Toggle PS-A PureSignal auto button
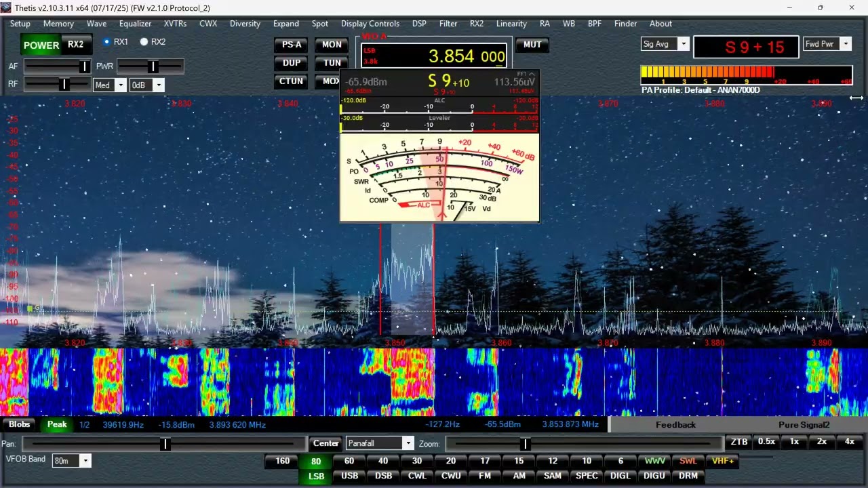 click(x=292, y=45)
